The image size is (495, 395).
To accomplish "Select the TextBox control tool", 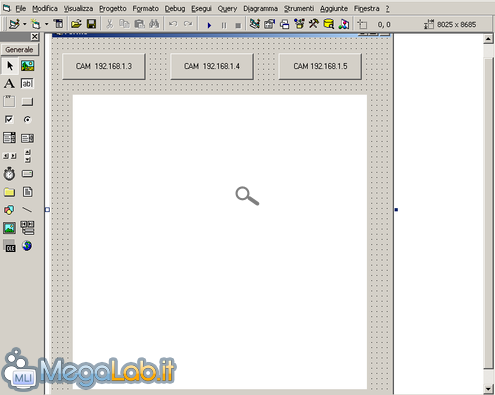I will point(27,83).
